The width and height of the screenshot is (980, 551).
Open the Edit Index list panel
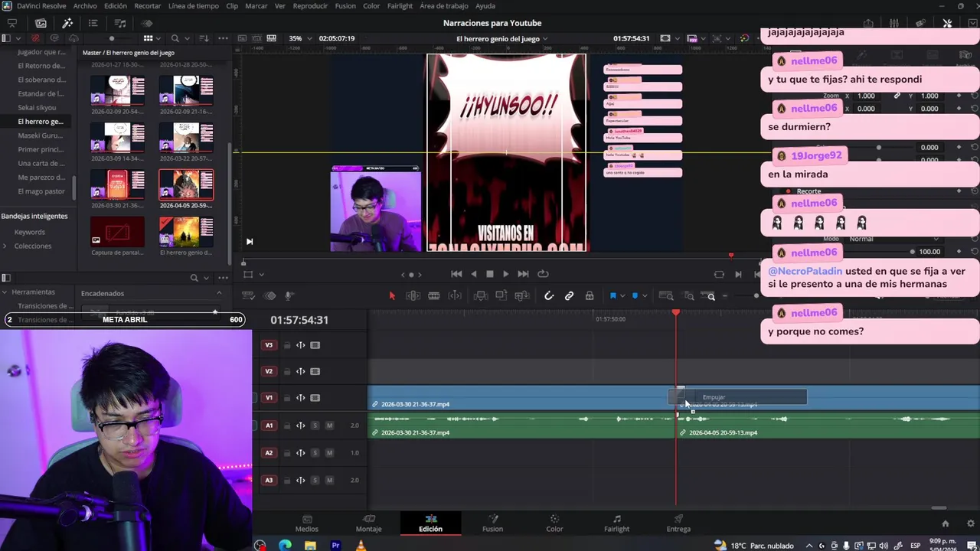click(x=93, y=23)
